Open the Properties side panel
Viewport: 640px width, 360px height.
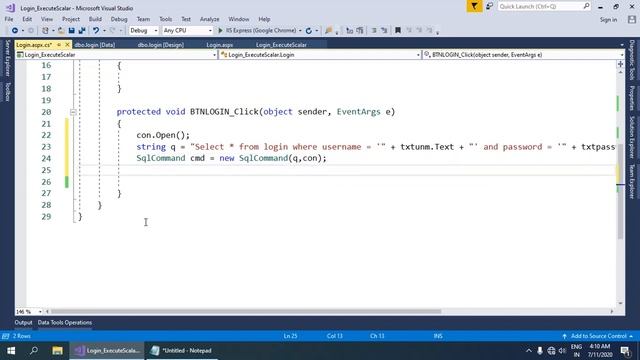(632, 98)
